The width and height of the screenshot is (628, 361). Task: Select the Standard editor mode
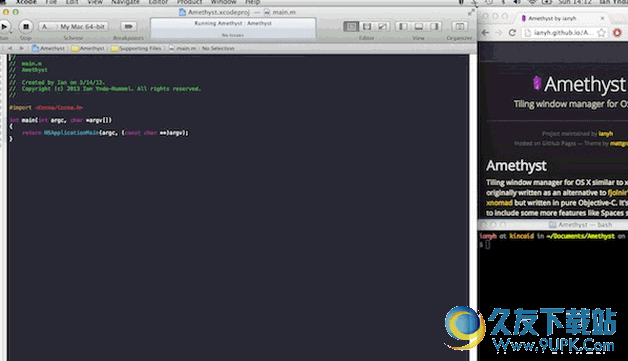coord(351,27)
